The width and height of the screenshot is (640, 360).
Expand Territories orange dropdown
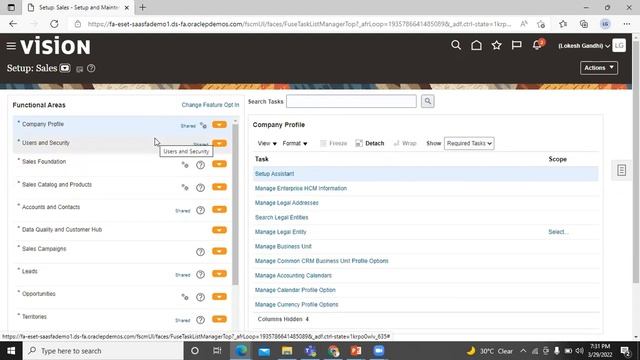tap(219, 319)
